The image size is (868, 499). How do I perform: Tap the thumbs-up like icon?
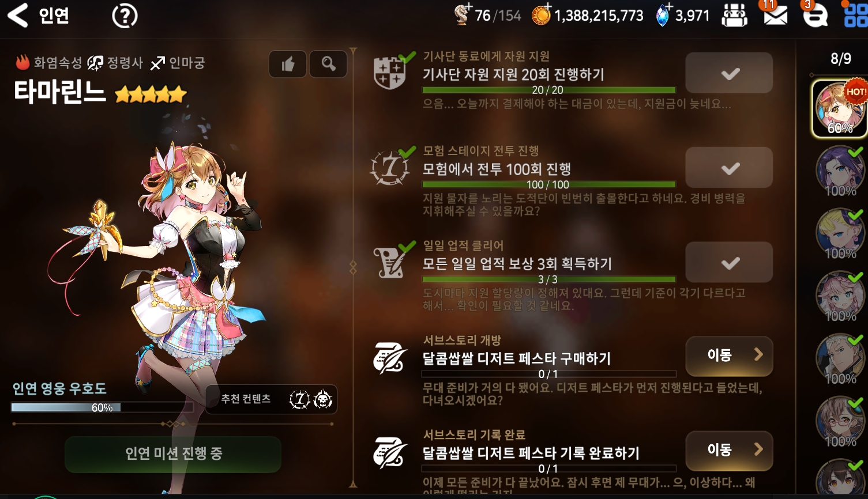coord(288,64)
